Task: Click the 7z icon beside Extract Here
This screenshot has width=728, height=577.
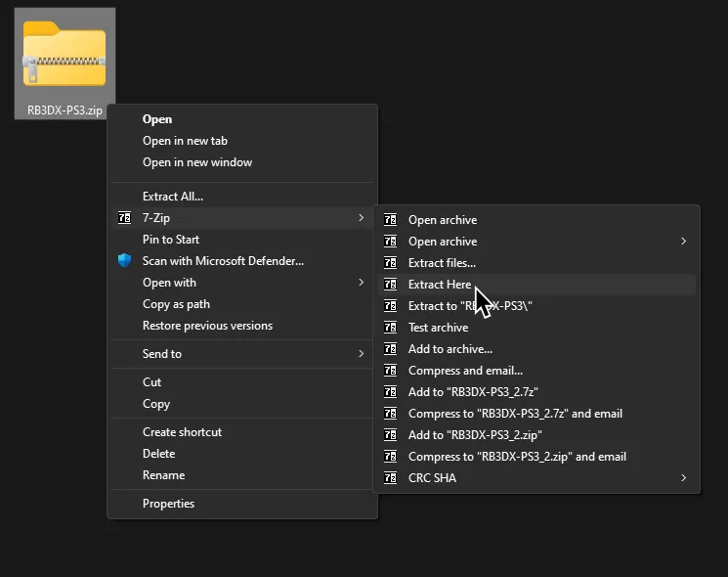Action: click(x=391, y=284)
